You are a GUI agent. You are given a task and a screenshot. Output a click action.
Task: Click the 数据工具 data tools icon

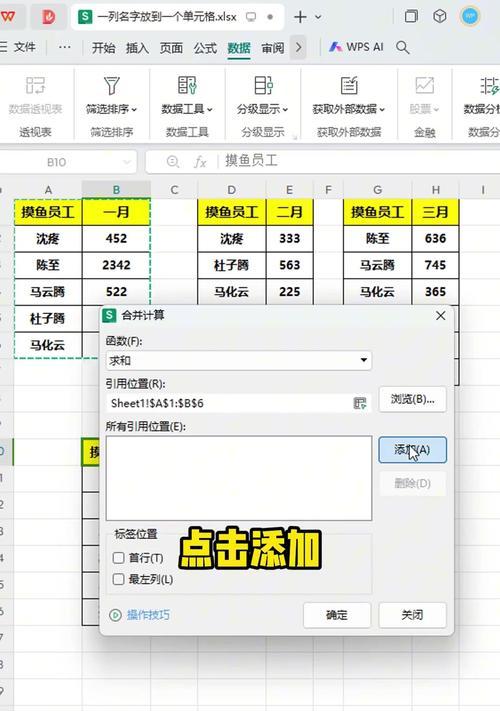coord(187,85)
